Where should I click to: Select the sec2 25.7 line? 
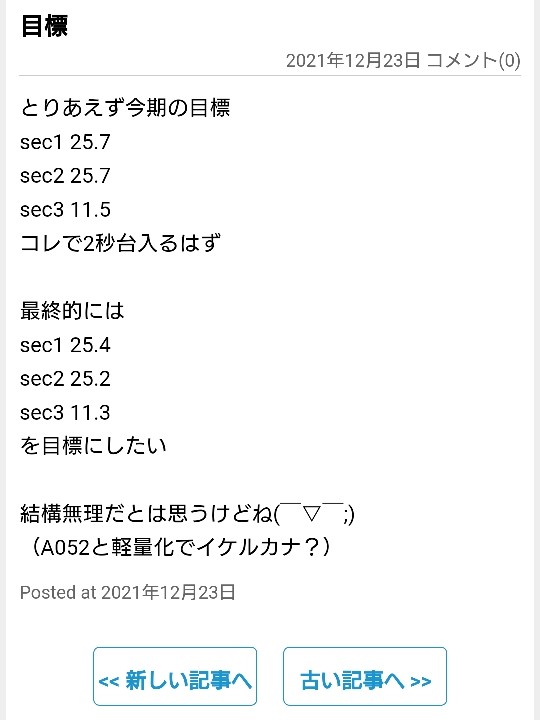point(65,176)
